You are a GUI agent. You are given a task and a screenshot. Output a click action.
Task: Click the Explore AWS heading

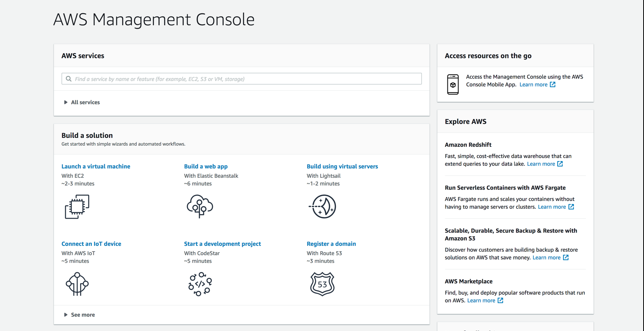coord(466,122)
